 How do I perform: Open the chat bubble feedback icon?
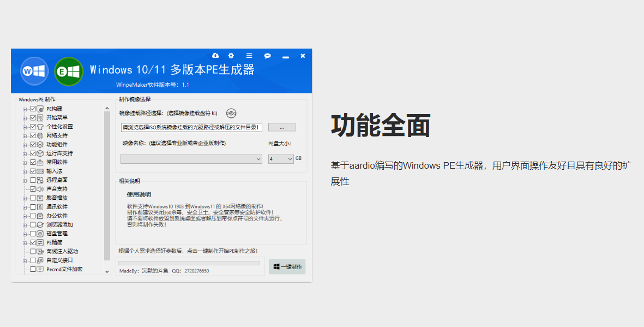click(267, 56)
